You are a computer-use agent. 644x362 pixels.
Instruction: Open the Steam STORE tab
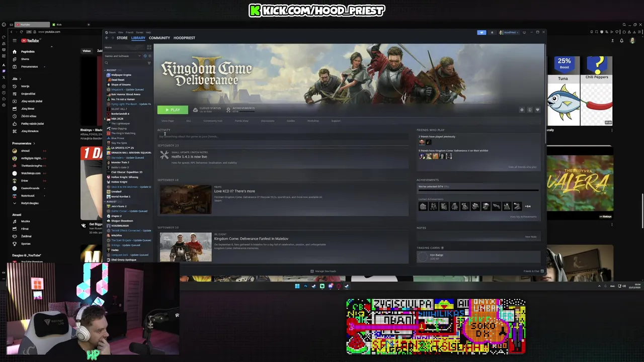point(122,38)
